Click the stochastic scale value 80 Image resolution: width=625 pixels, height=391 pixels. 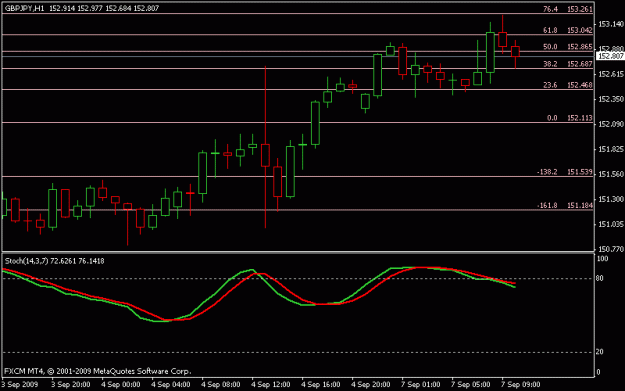tap(599, 279)
